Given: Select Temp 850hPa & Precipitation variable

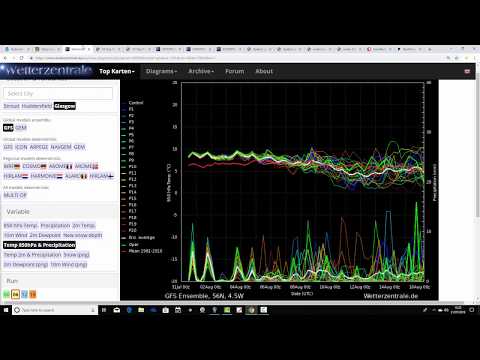Looking at the screenshot, I should tap(39, 245).
